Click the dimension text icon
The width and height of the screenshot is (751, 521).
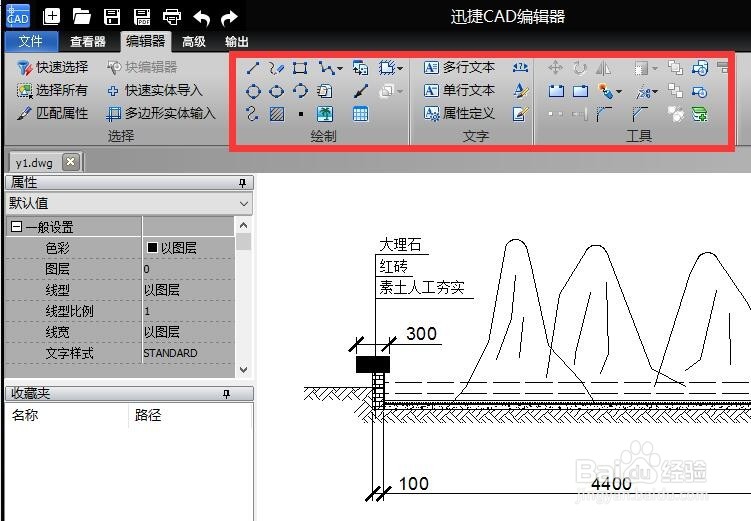pyautogui.click(x=520, y=68)
